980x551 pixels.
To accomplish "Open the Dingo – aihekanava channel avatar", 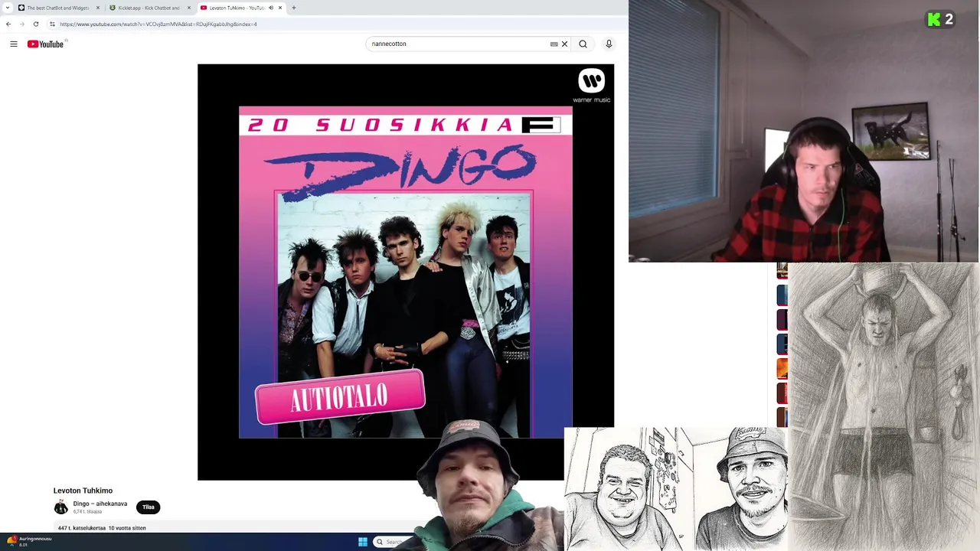I will coord(61,507).
